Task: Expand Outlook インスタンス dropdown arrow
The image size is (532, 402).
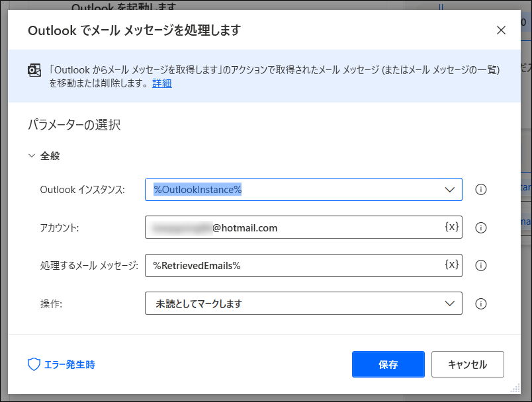Action: coord(449,190)
